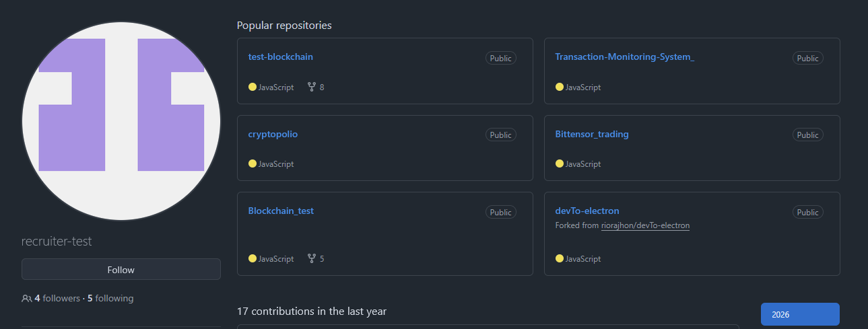Click the people icon beside followers count
868x329 pixels.
(x=27, y=298)
